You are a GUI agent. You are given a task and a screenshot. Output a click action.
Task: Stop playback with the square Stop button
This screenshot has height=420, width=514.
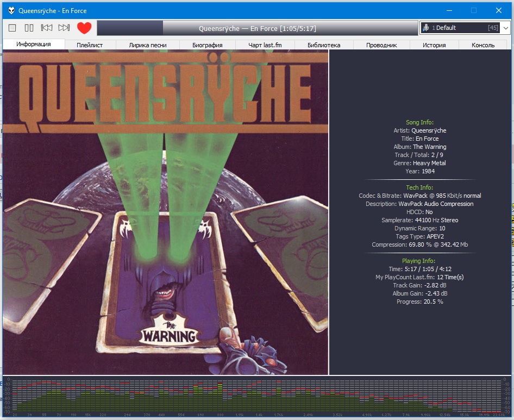click(x=12, y=28)
